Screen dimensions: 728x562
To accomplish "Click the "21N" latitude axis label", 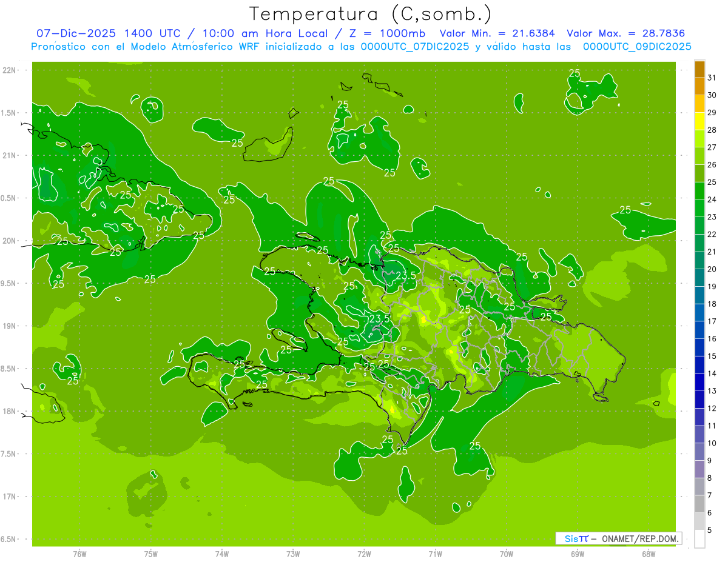I will (9, 155).
